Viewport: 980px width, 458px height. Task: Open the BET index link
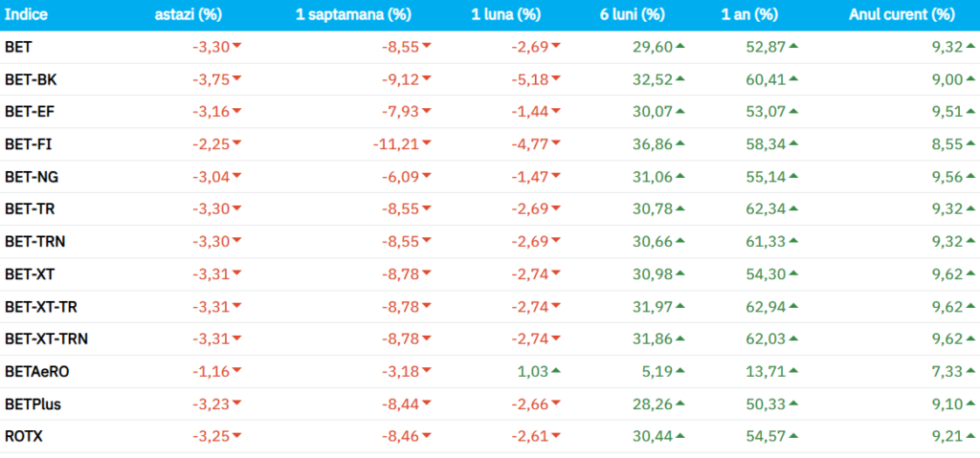(x=18, y=46)
